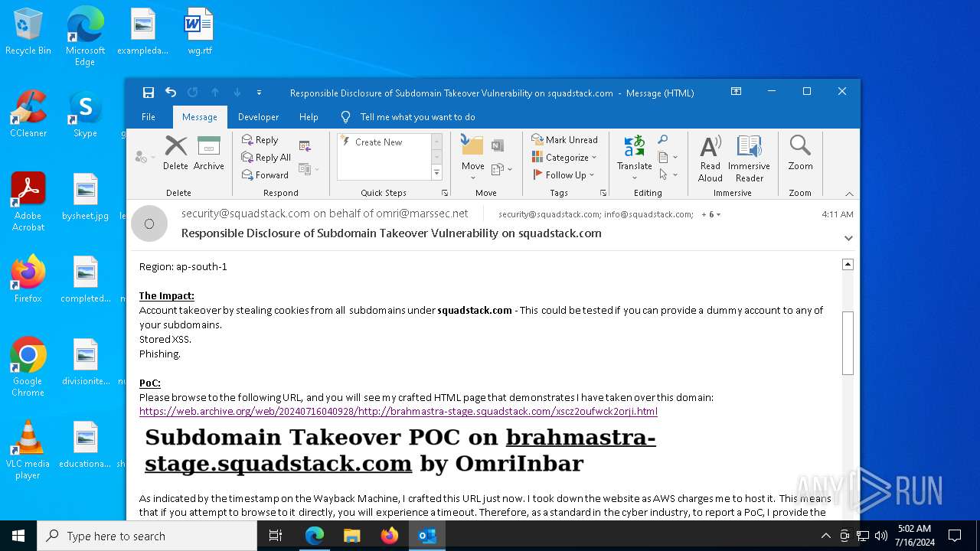Image resolution: width=980 pixels, height=551 pixels.
Task: Start Read Aloud
Action: pyautogui.click(x=710, y=158)
